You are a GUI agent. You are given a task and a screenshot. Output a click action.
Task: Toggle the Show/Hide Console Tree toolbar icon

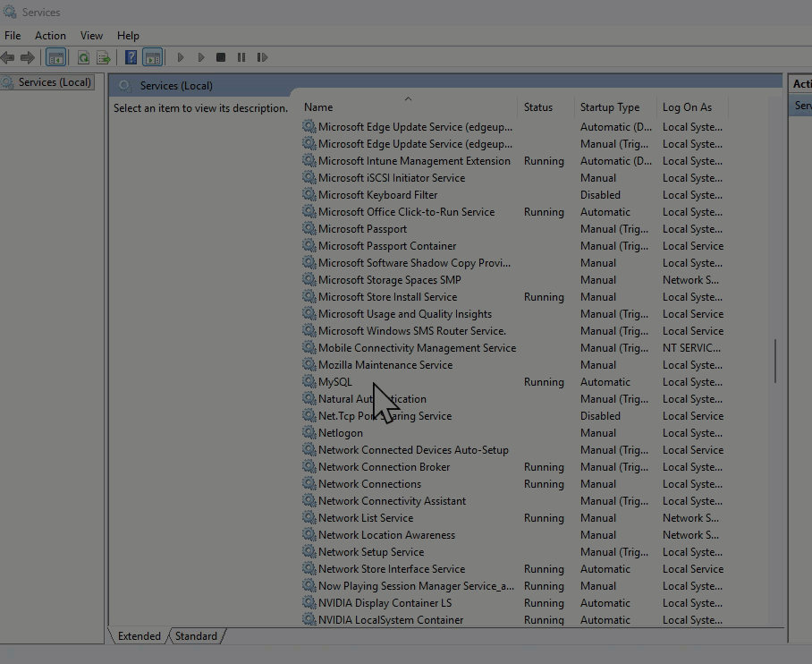pyautogui.click(x=56, y=57)
